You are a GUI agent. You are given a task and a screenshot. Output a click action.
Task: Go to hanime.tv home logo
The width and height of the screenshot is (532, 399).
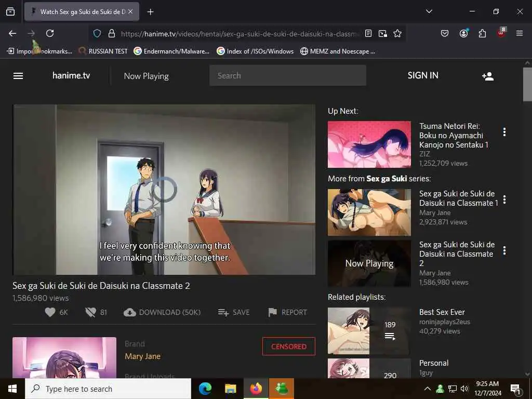71,75
